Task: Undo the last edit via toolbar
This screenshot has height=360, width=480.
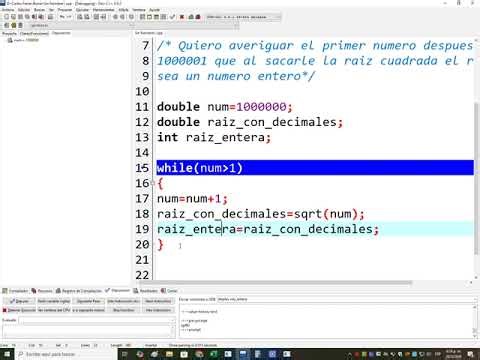Action: click(x=62, y=17)
